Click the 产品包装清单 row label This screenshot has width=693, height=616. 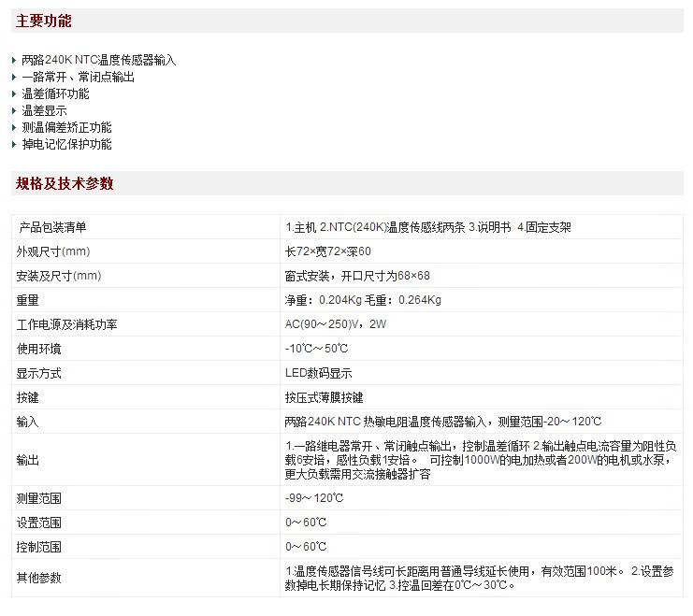52,227
